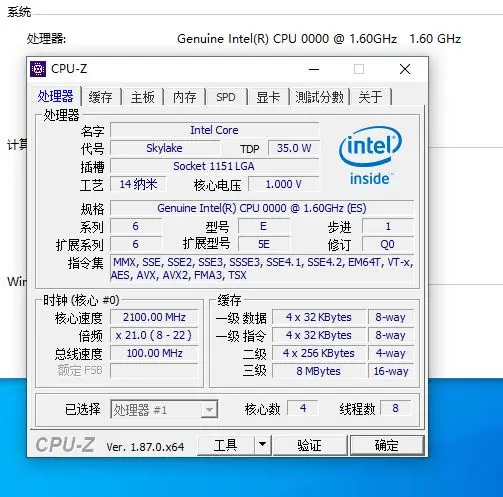
Task: Switch to the 缓存 tab
Action: (x=100, y=97)
